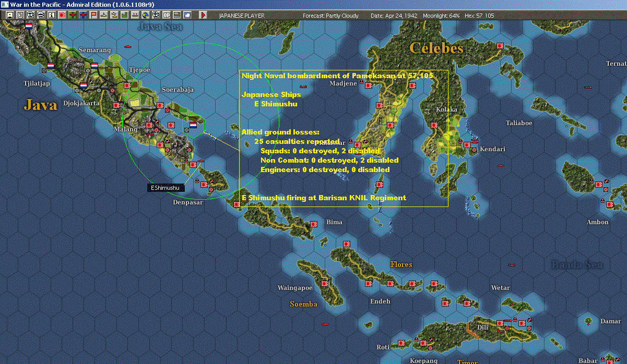The height and width of the screenshot is (364, 627).
Task: Select red plane on blue background icon
Action: [83, 15]
